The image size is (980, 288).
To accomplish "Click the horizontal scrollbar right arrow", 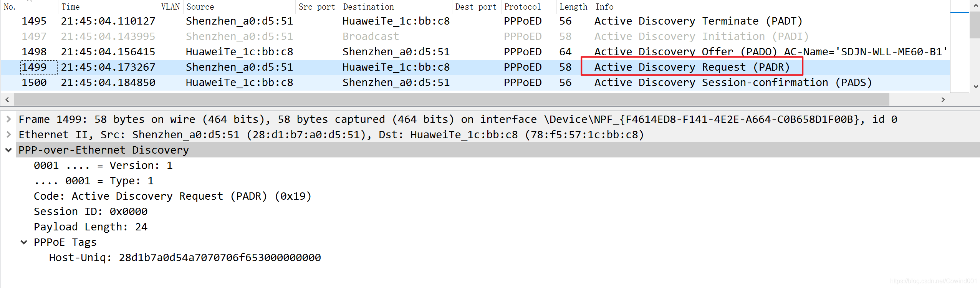I will pos(943,99).
